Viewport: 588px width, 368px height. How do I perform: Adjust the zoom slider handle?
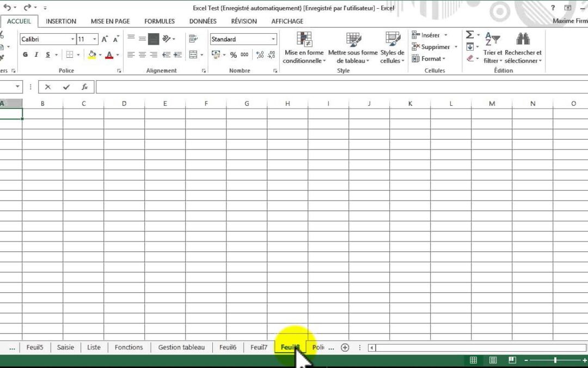(555, 360)
